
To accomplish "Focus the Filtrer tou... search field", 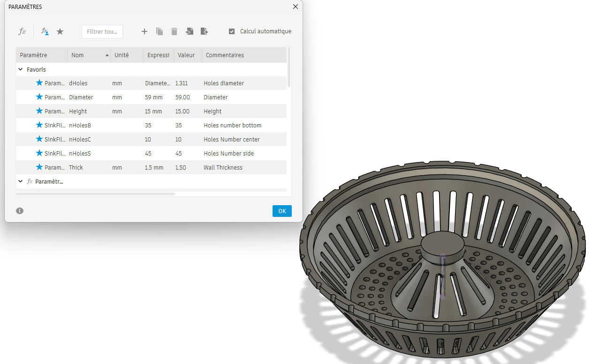I will 102,31.
